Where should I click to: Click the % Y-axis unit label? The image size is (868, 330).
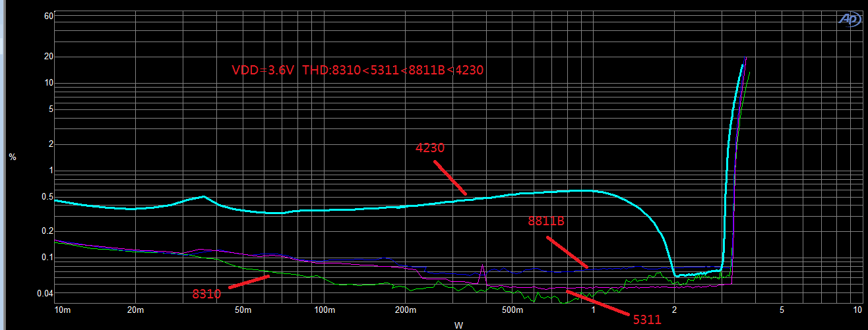tap(12, 157)
